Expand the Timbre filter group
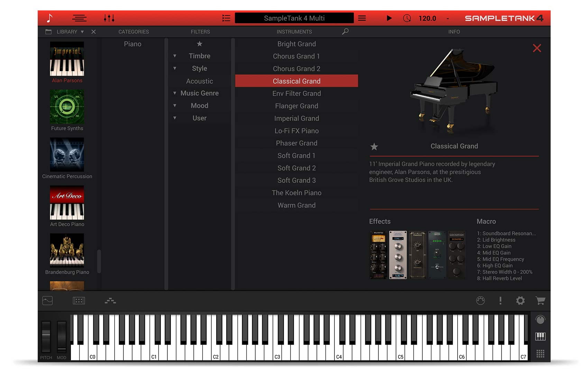The width and height of the screenshot is (588, 374). [x=175, y=56]
